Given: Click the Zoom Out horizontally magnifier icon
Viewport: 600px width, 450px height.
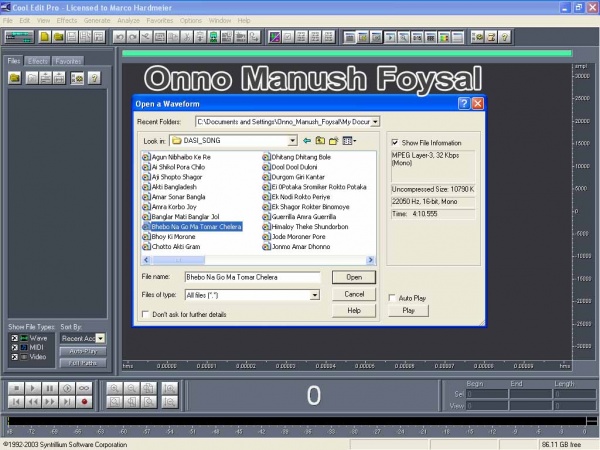Looking at the screenshot, I should 131,388.
